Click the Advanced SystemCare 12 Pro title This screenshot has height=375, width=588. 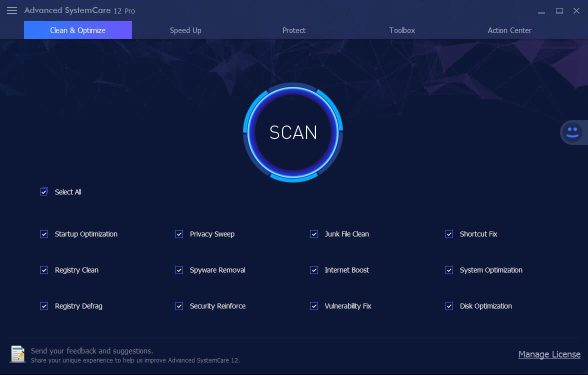[x=79, y=10]
